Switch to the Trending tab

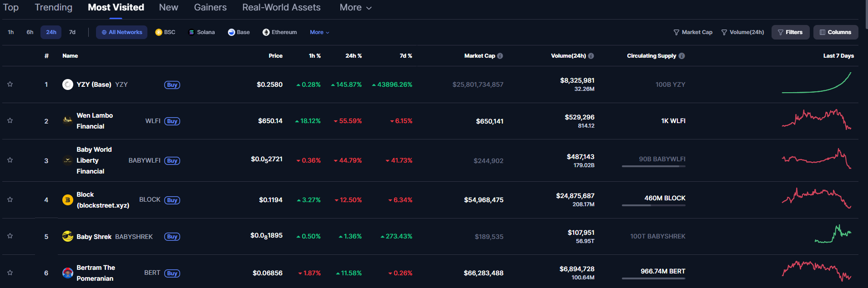tap(53, 8)
